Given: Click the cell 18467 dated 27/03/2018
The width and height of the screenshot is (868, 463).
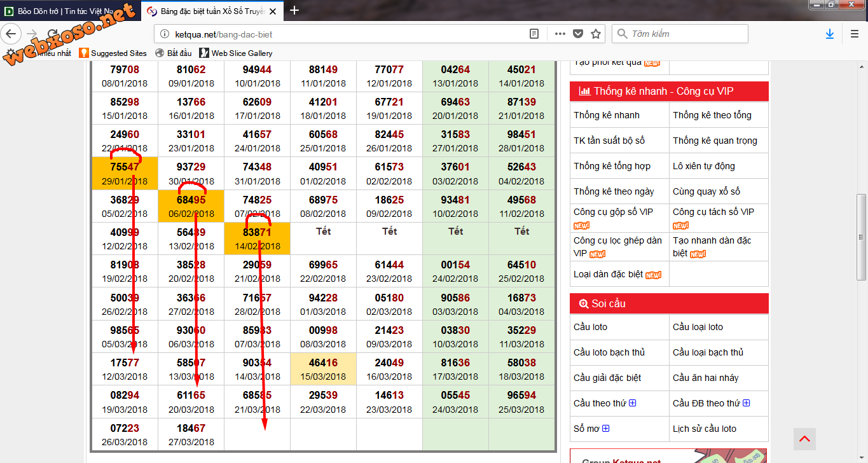Looking at the screenshot, I should [191, 434].
